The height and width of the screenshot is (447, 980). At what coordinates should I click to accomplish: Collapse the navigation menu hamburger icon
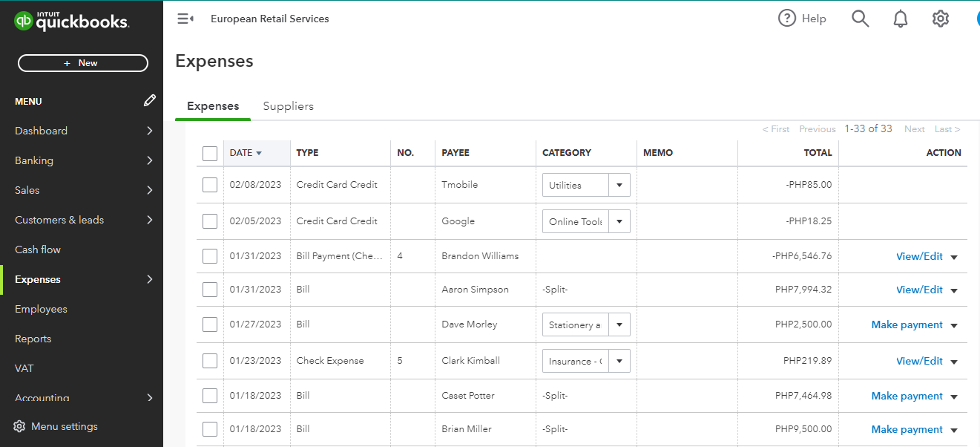185,19
